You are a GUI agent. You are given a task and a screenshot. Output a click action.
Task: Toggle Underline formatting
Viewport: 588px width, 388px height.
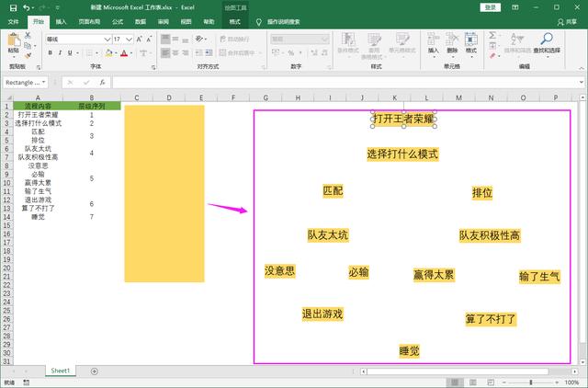coord(70,53)
